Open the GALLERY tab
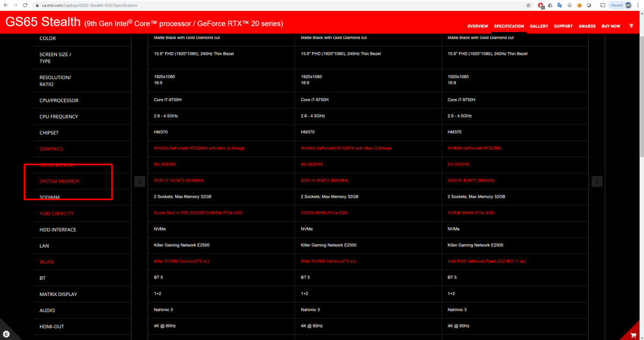This screenshot has width=644, height=340. pos(539,26)
